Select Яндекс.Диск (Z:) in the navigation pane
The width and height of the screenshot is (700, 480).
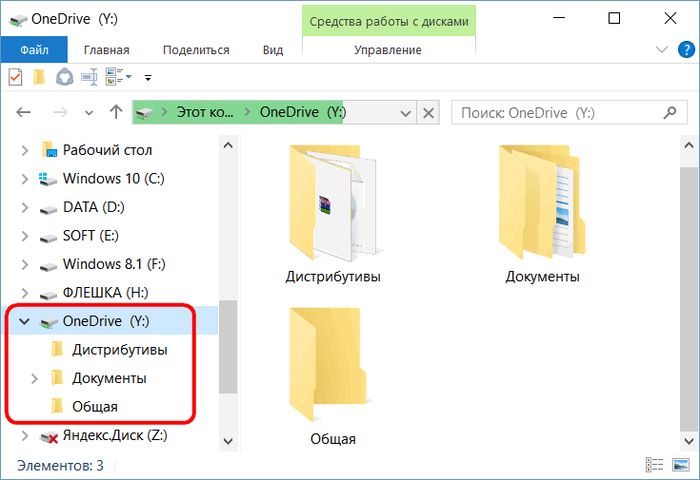tap(114, 435)
